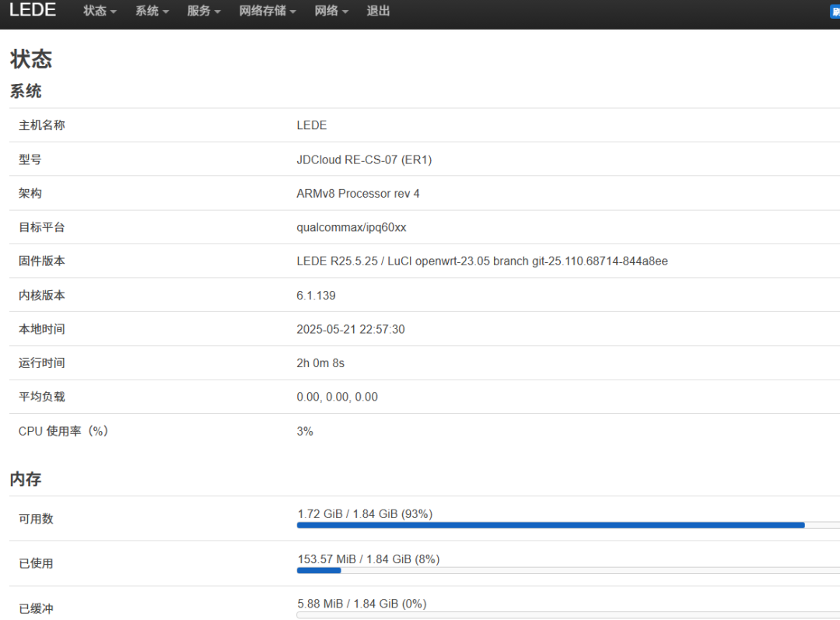
Task: Click the 内存 section heading
Action: (26, 480)
